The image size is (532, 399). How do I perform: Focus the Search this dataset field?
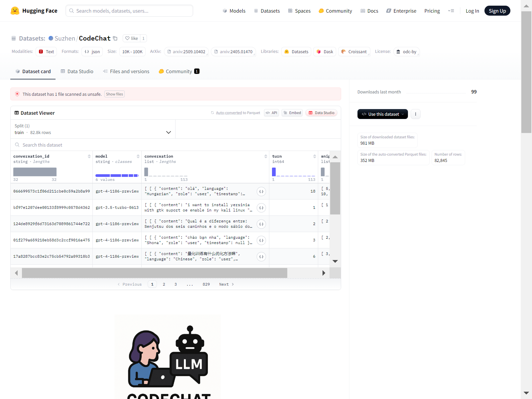176,145
